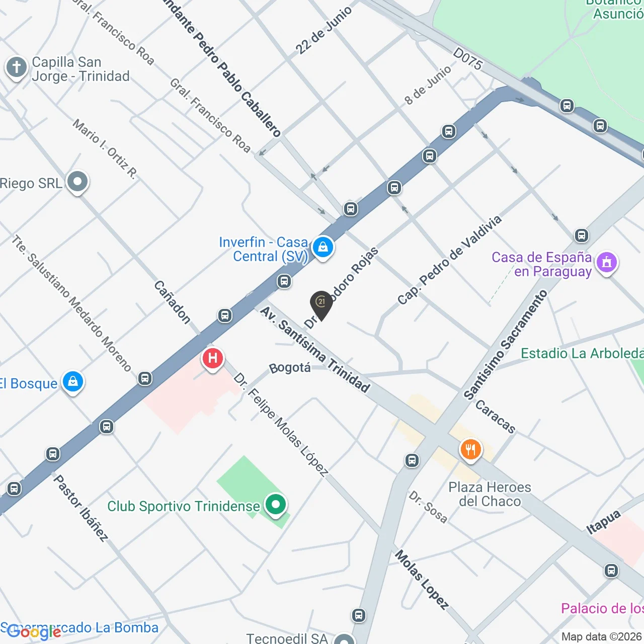
Task: Click the Capilla San Jorge church icon
Action: click(x=16, y=67)
